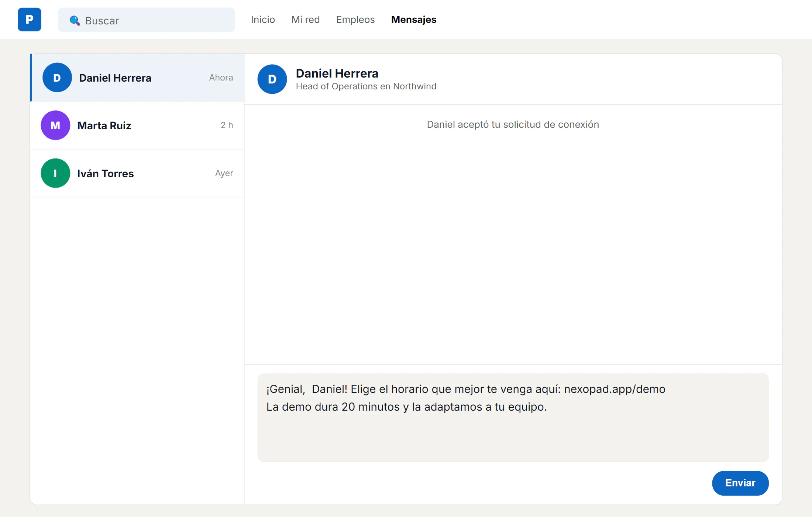Screen dimensions: 812x517
Task: Click the Ayer timestamp
Action: tap(224, 173)
